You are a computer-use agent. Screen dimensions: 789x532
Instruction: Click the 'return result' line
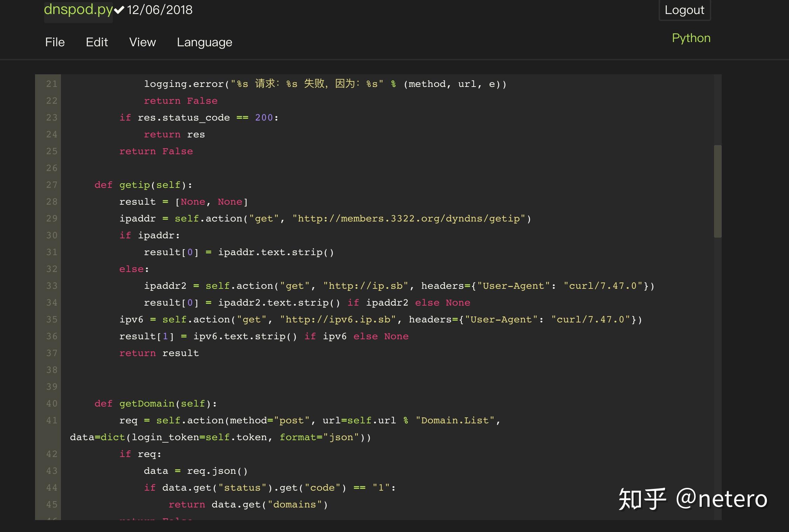[159, 353]
